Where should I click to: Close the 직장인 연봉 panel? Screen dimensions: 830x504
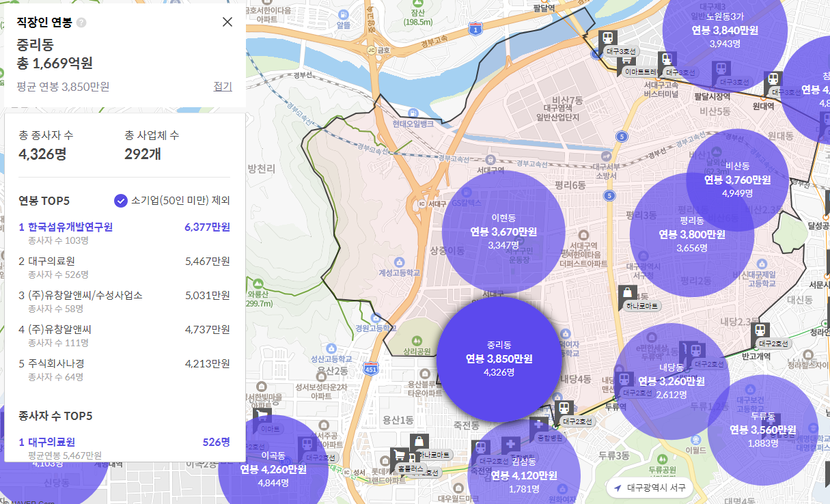point(227,22)
